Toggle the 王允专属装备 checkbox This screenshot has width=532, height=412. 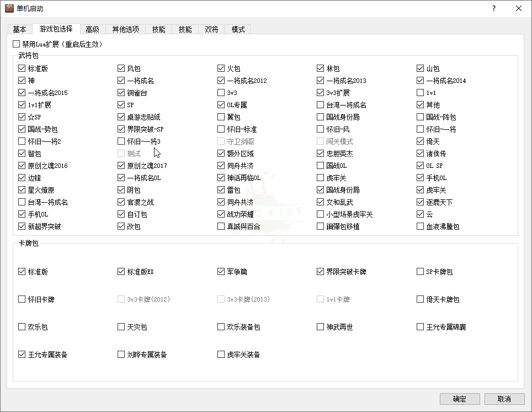[22, 355]
